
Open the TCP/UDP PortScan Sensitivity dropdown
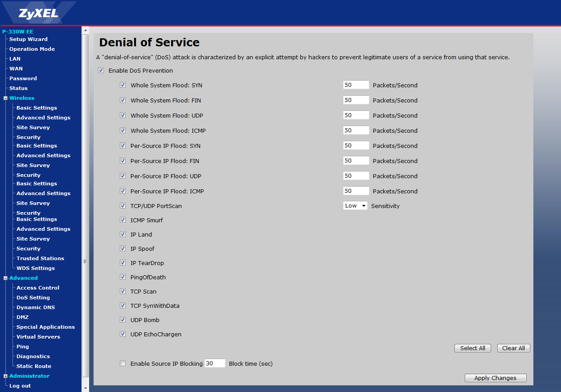point(355,206)
